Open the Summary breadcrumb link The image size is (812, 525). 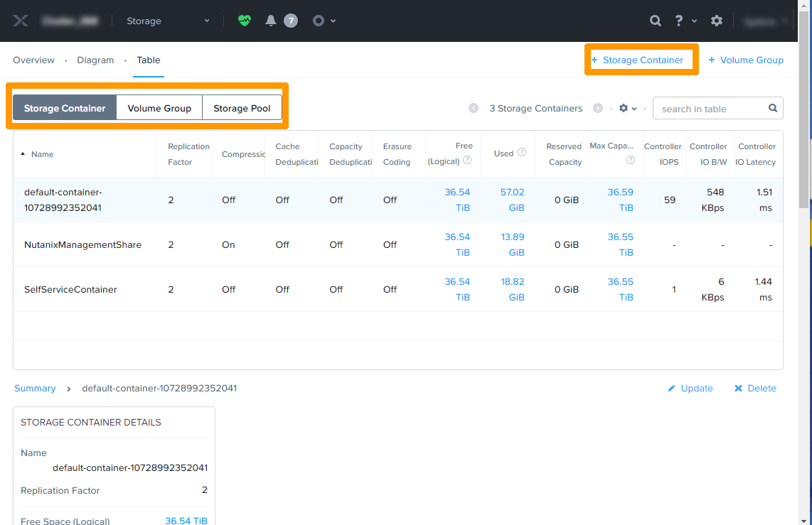(35, 388)
